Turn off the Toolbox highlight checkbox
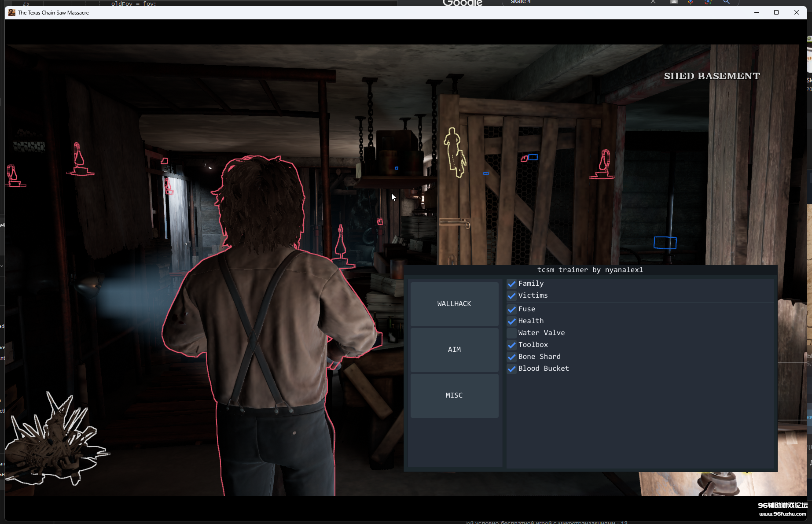Screen dimensions: 812x524 (x=512, y=345)
